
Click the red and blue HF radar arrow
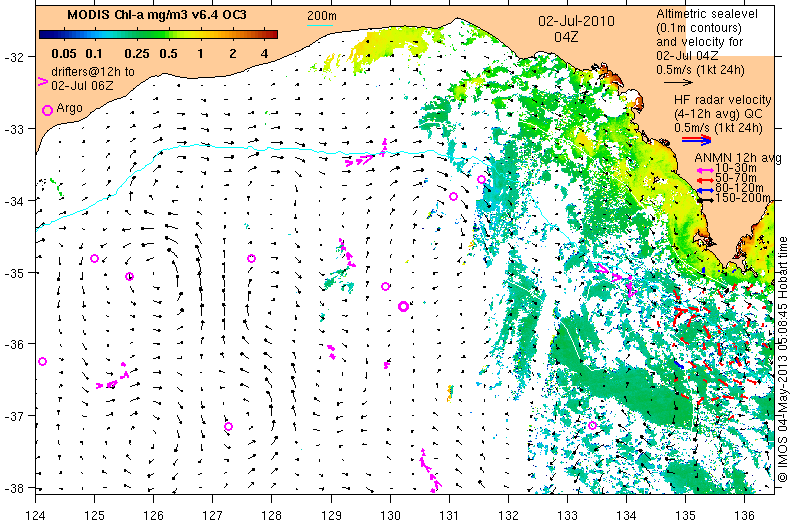point(696,139)
